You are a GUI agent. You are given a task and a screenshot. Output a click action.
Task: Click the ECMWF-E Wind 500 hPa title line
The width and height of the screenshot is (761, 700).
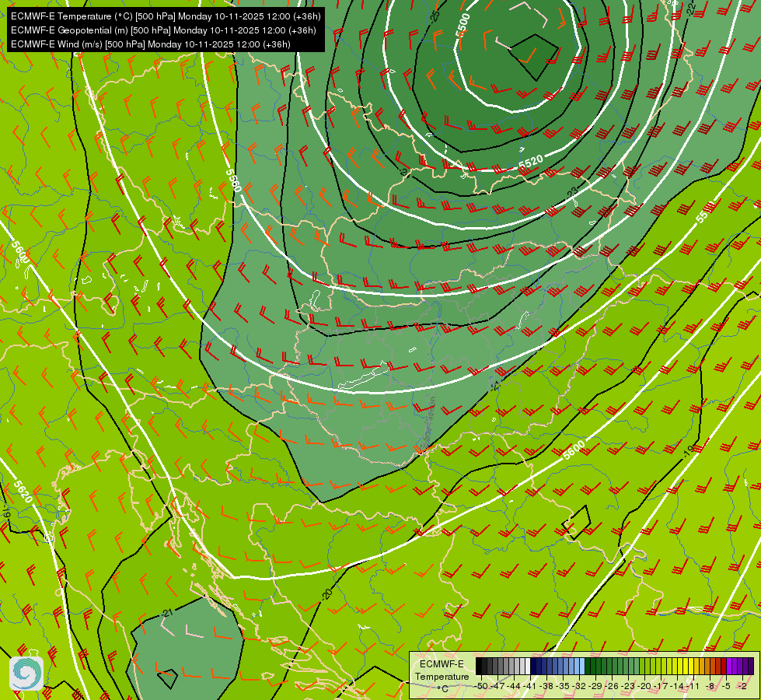[151, 44]
